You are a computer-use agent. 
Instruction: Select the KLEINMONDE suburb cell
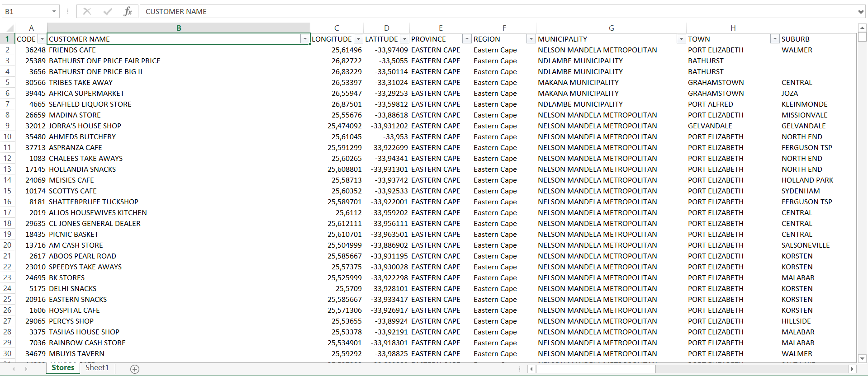[x=818, y=104]
